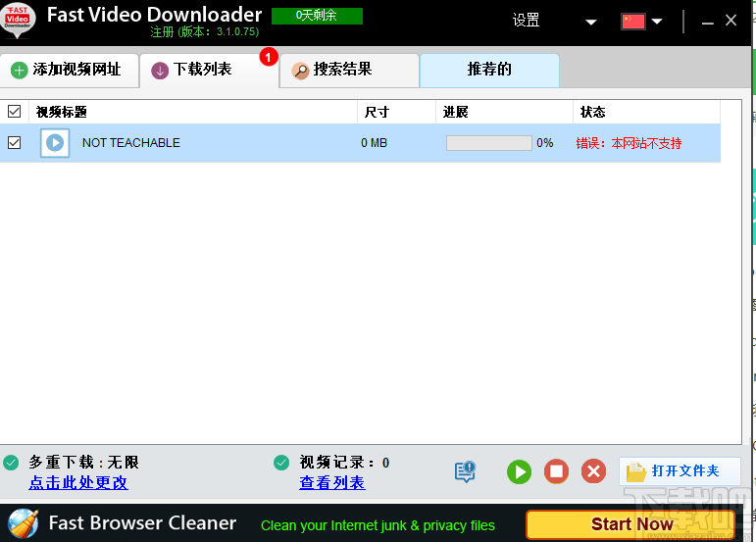Sort by the 状态 column header
Viewport: 756px width, 542px height.
pos(646,112)
